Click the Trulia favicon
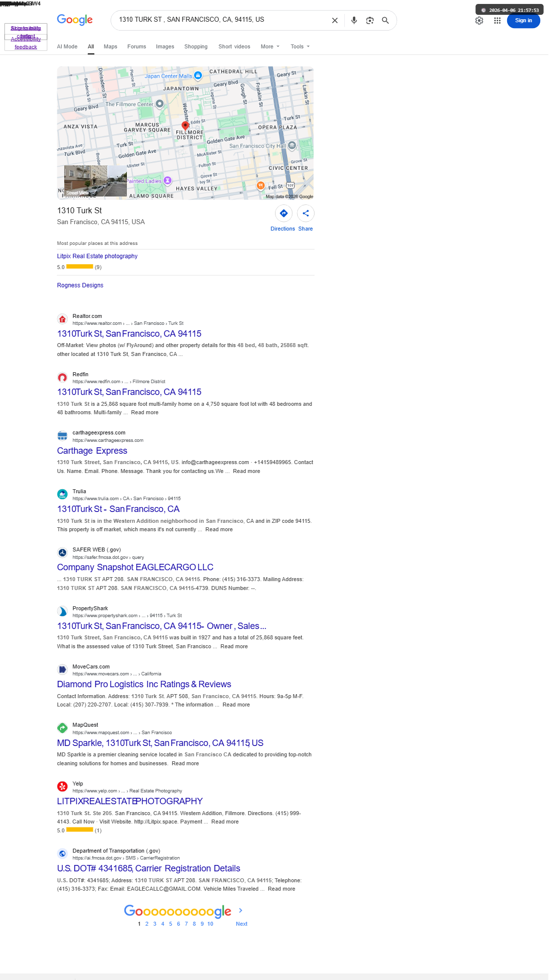The width and height of the screenshot is (555, 980). [62, 494]
